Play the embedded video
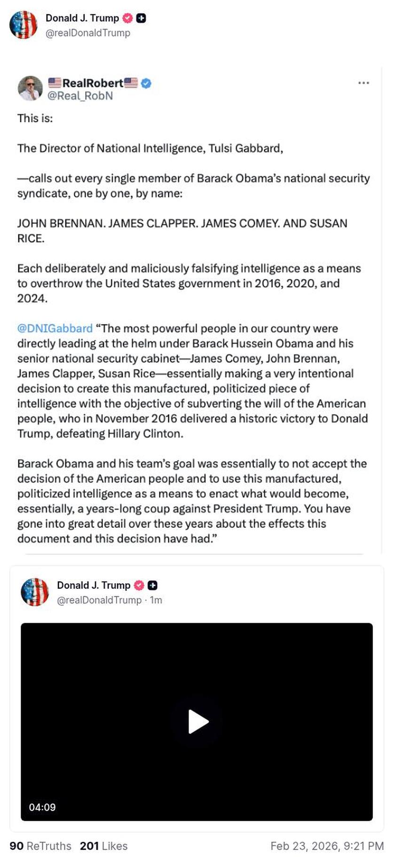Screen dimensions: 395x868 coord(197,722)
